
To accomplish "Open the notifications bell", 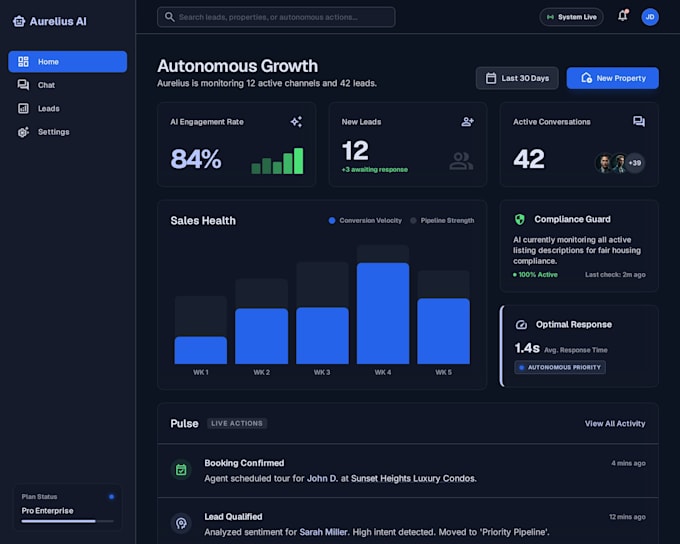I will click(623, 16).
